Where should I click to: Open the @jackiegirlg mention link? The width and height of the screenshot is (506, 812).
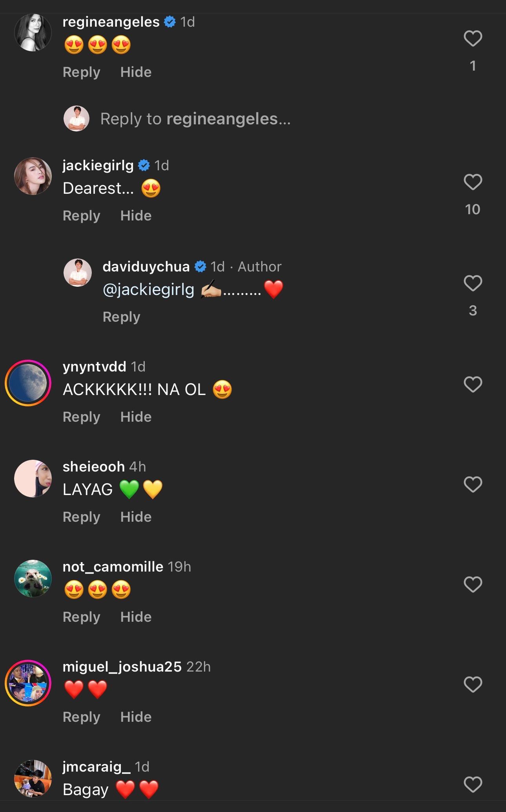148,289
